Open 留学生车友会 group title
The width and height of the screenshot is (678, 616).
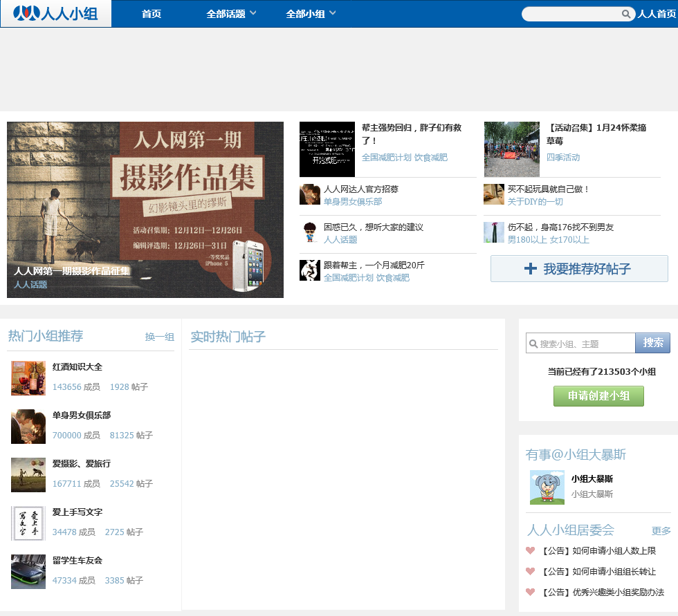pyautogui.click(x=77, y=560)
